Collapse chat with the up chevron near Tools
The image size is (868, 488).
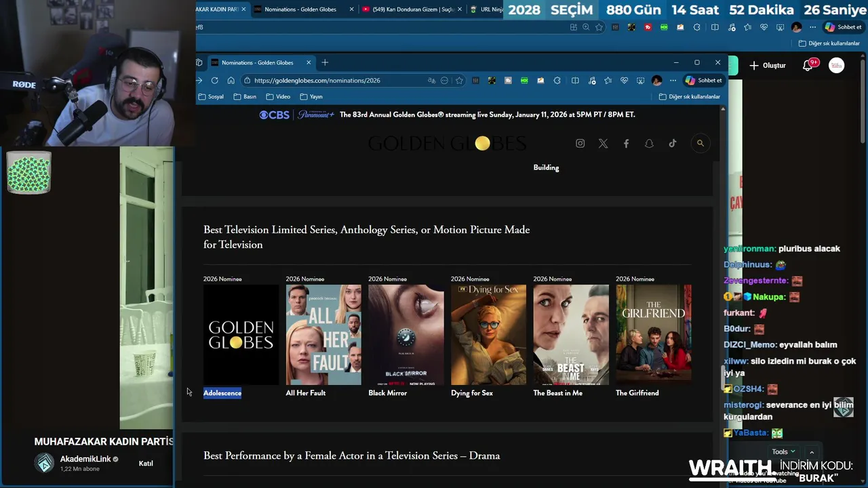812,452
